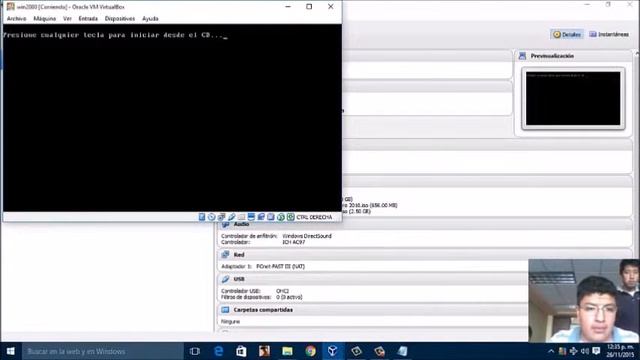Open the Windows Start menu
This screenshot has height=360, width=640.
(11, 351)
